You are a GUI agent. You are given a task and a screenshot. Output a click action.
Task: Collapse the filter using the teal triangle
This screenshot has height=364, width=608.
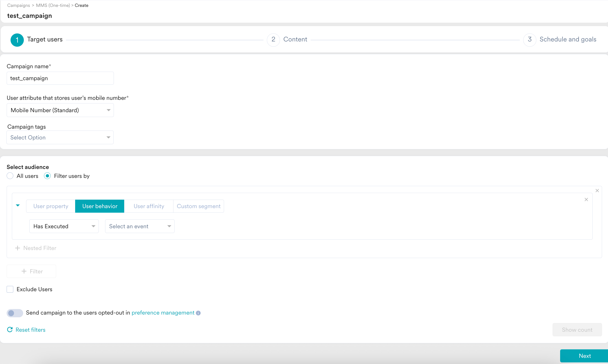18,206
